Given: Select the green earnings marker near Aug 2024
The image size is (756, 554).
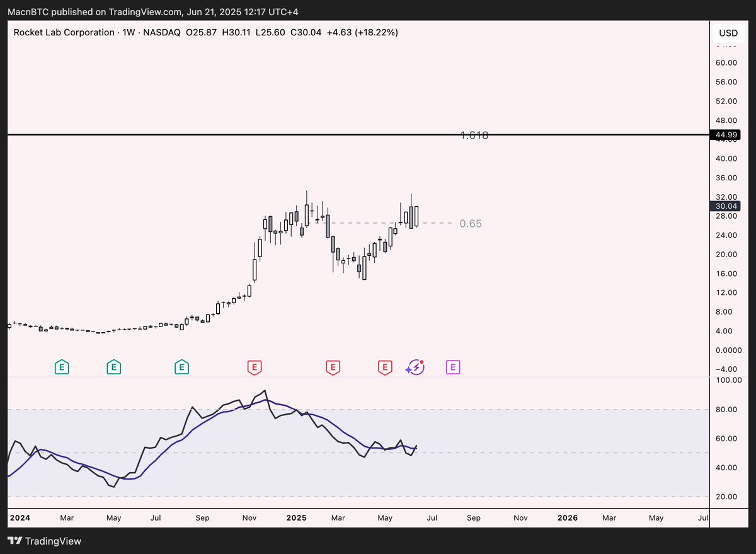Looking at the screenshot, I should pos(181,366).
